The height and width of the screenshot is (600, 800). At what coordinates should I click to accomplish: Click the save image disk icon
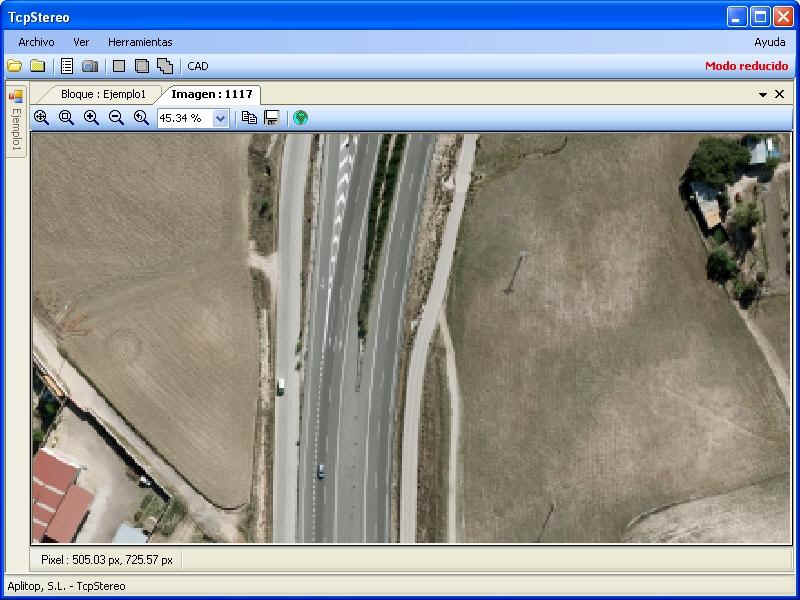click(x=271, y=118)
